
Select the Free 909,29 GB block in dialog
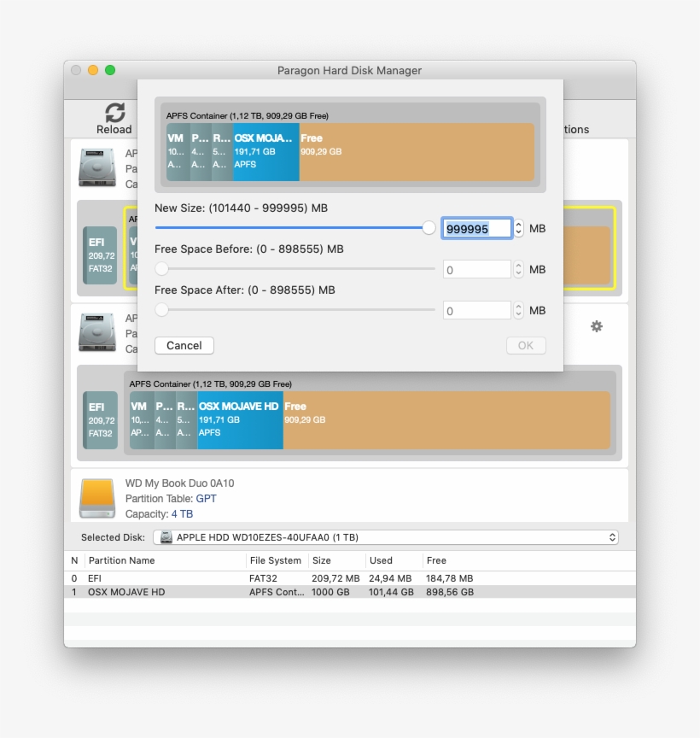[x=417, y=151]
